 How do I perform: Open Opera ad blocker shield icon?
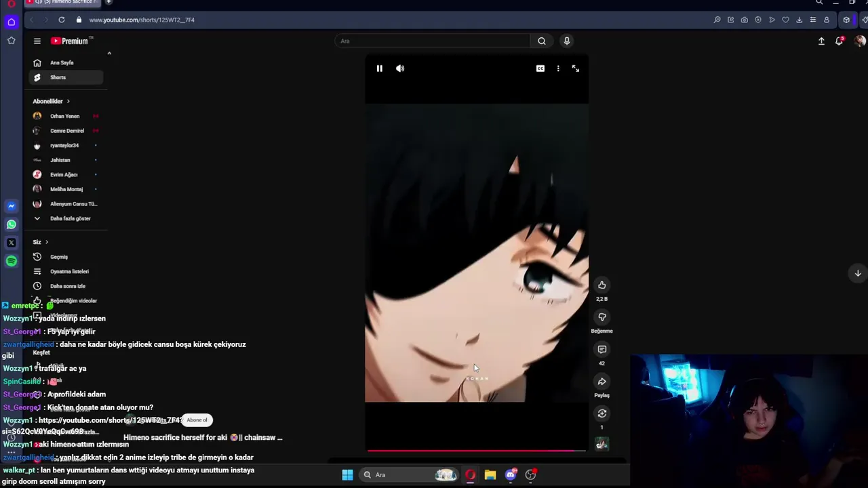point(758,20)
